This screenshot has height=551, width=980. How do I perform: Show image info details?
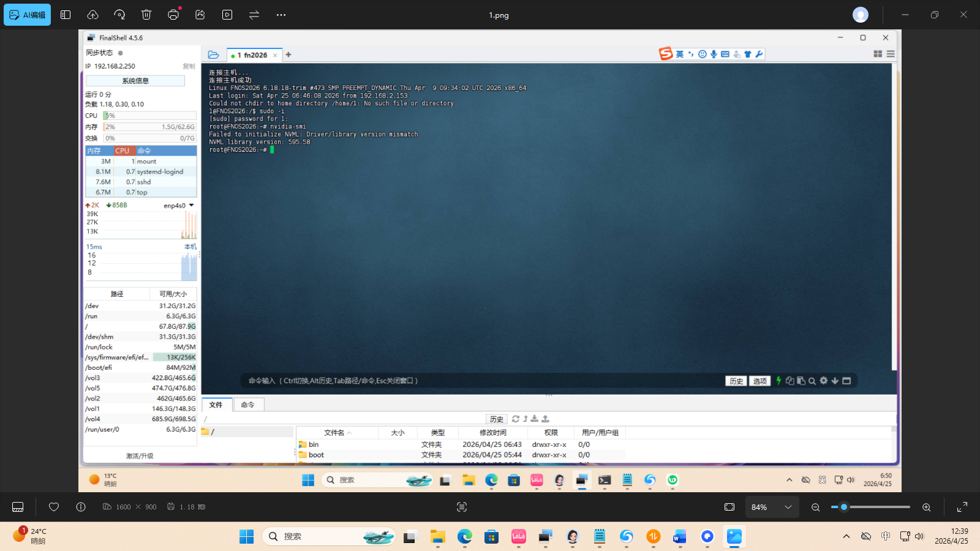point(81,507)
